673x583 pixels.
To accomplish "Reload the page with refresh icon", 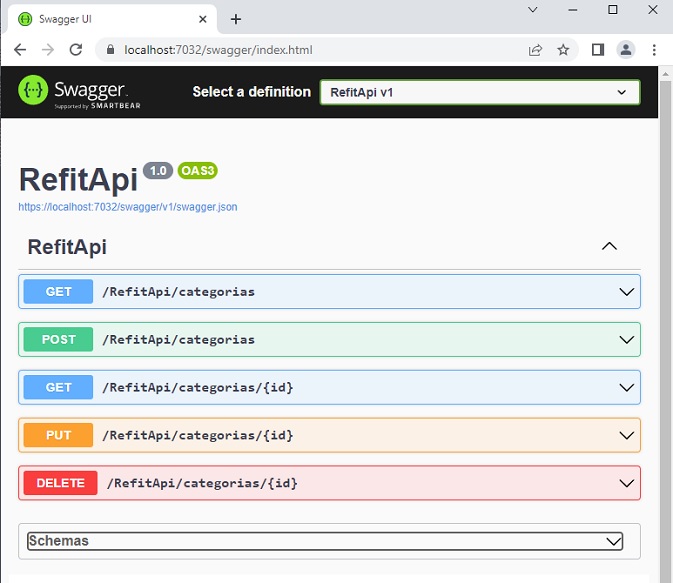I will [75, 50].
